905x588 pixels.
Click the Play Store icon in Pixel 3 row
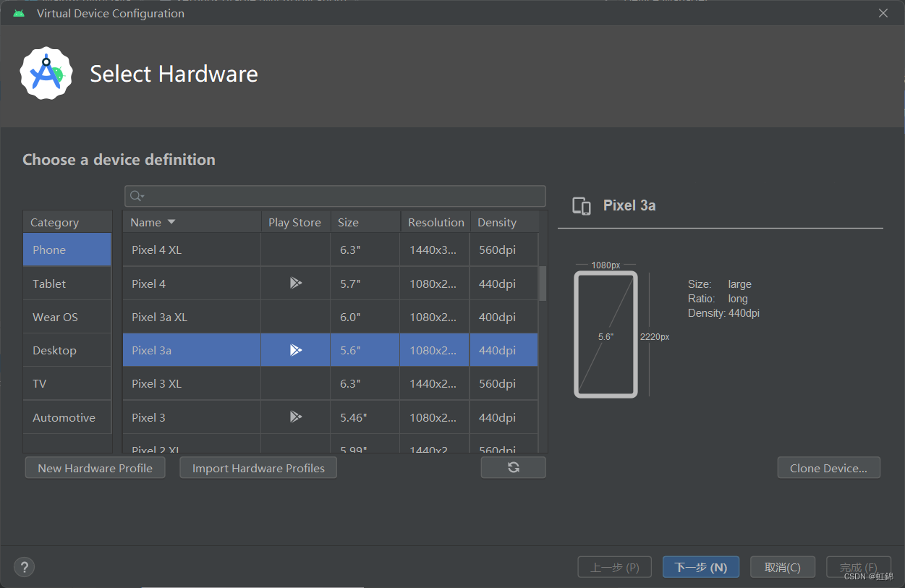point(295,417)
